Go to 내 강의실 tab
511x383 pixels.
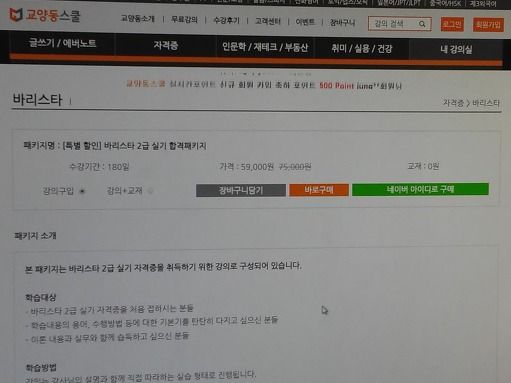tap(456, 50)
